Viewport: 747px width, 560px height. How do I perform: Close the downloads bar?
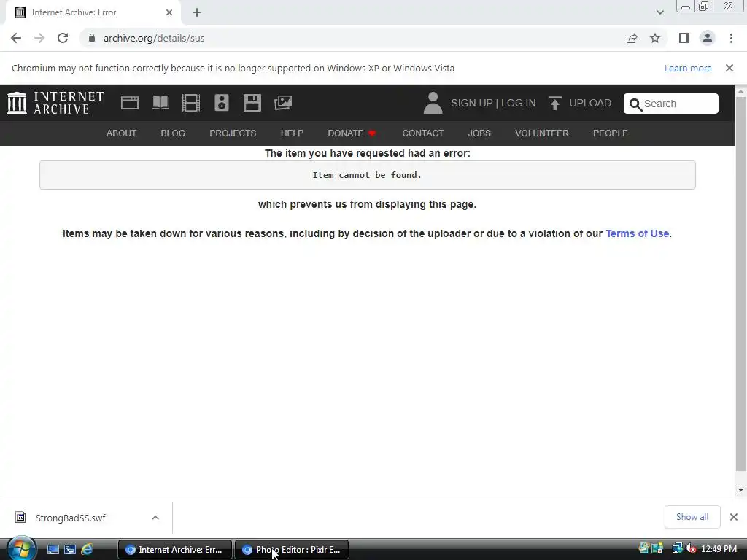click(x=734, y=517)
